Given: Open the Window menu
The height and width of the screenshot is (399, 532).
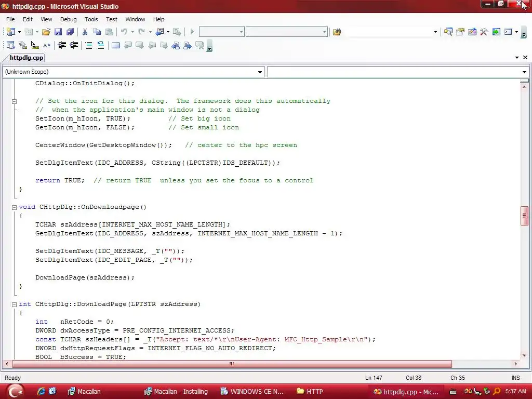Looking at the screenshot, I should tap(135, 19).
